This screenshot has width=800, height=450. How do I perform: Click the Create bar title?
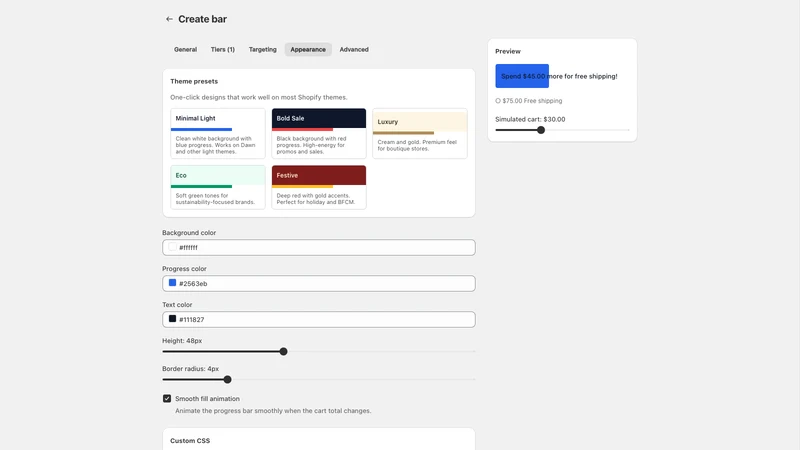202,19
